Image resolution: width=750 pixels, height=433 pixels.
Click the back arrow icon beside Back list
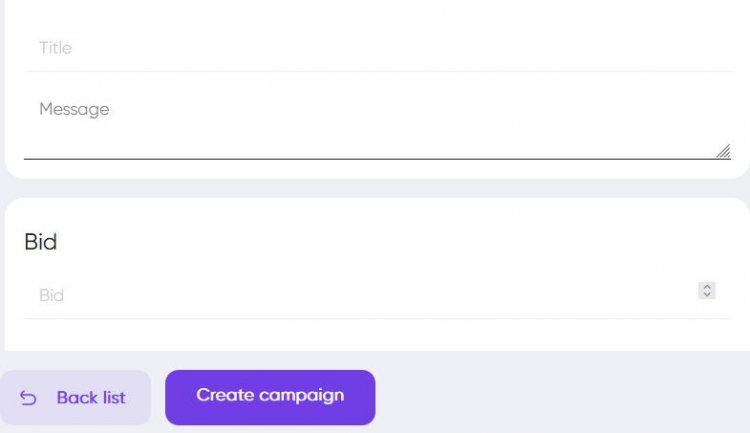[29, 398]
